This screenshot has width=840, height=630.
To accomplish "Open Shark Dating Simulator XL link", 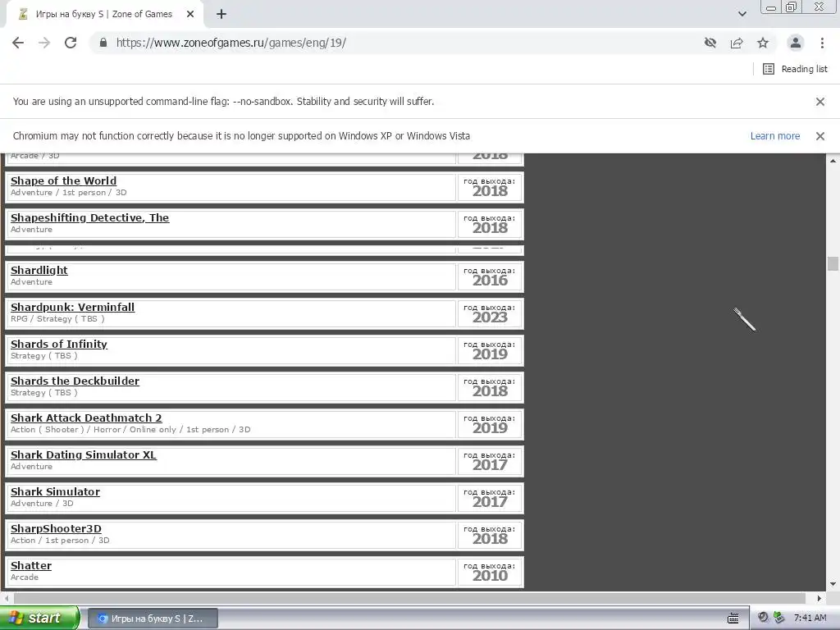I will point(84,455).
